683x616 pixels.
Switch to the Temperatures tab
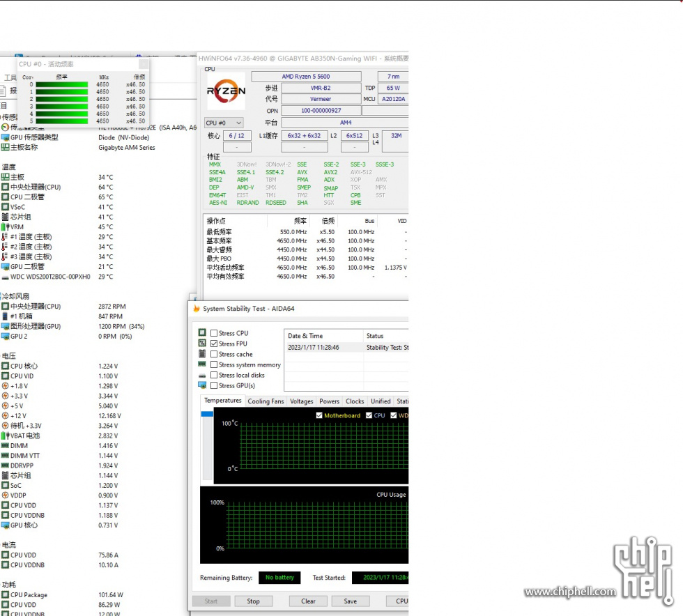[222, 401]
